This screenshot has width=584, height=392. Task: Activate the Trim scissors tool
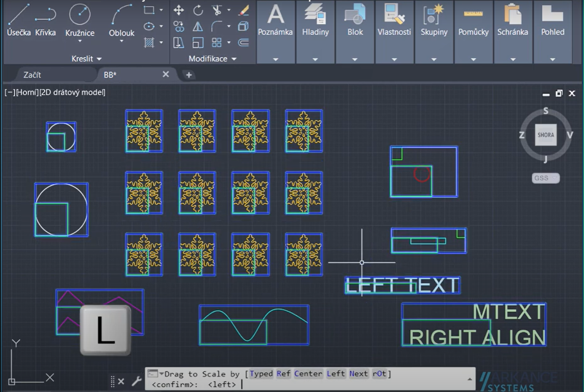tap(217, 10)
